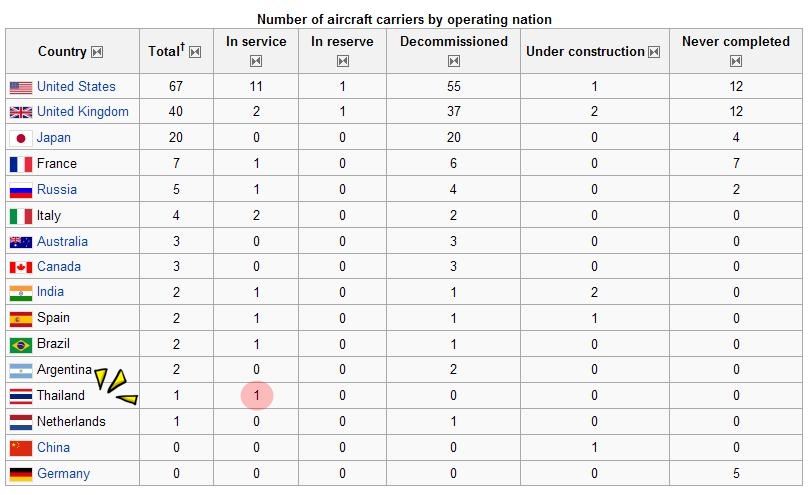Follow the Japan link

click(x=54, y=137)
